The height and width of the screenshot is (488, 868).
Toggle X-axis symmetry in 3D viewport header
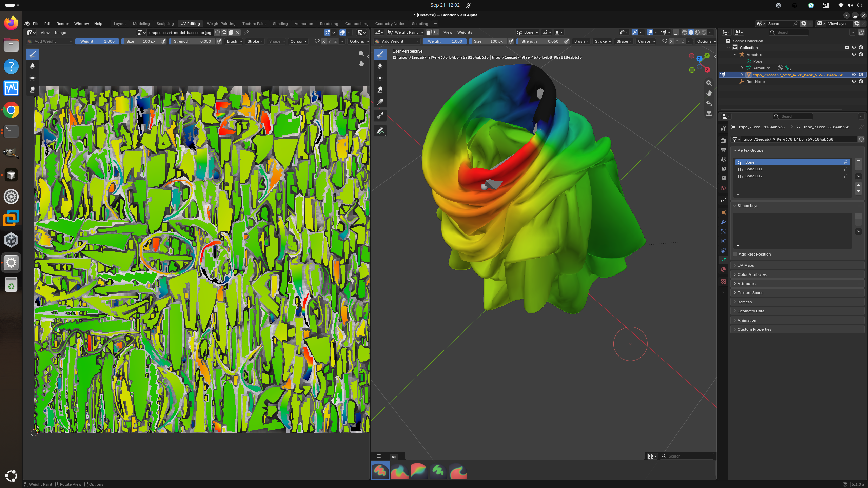[x=671, y=41]
